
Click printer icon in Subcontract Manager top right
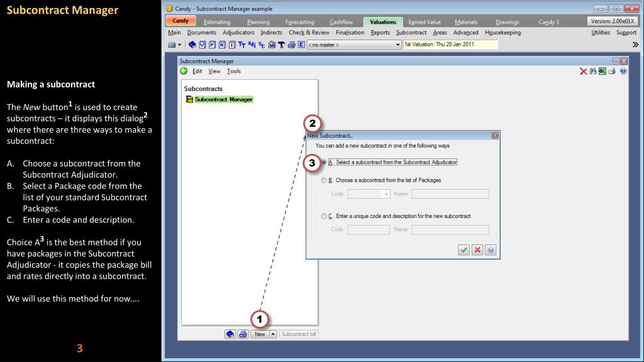(612, 72)
